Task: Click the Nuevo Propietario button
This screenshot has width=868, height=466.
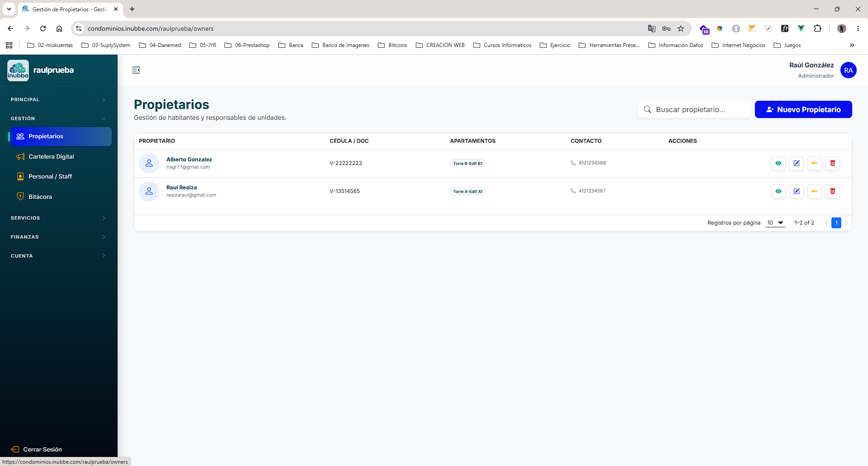Action: 803,109
